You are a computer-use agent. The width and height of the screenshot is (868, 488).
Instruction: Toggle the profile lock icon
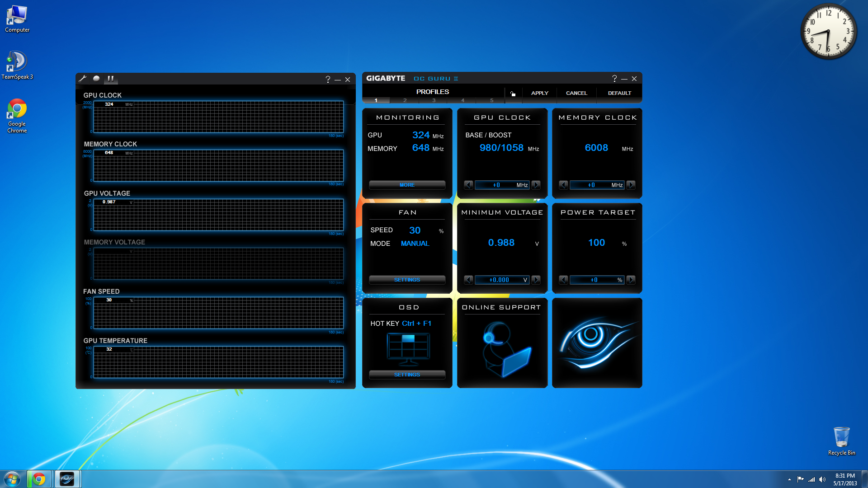point(513,94)
